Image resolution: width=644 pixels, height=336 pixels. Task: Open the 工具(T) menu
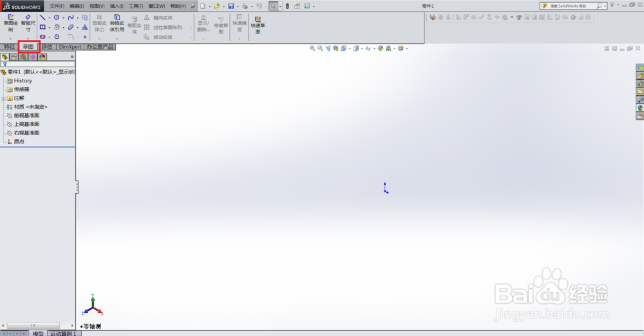pos(136,6)
